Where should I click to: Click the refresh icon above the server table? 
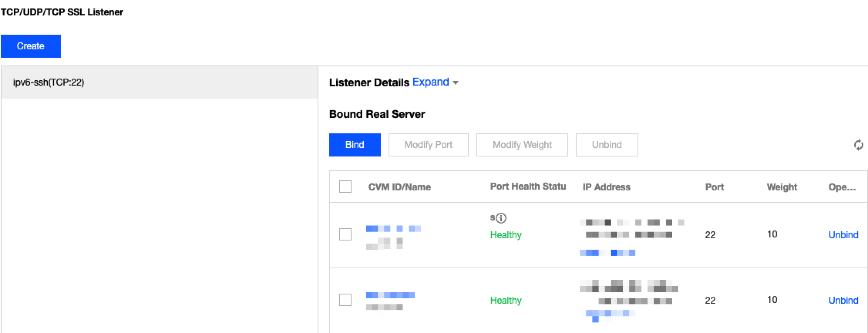pos(858,145)
